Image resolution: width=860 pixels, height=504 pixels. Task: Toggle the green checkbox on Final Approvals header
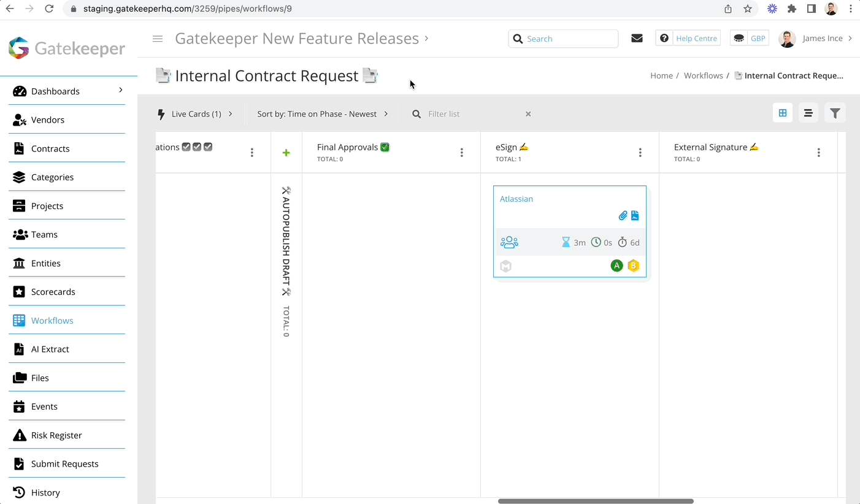pos(385,147)
